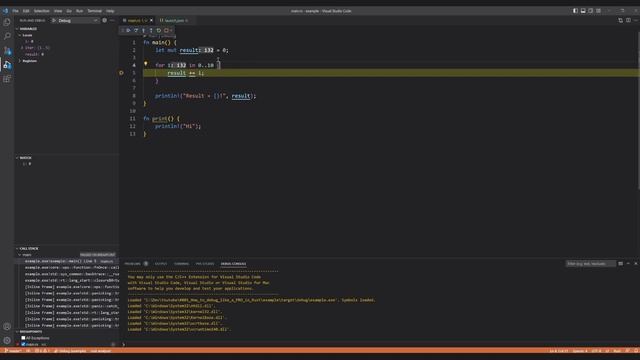Open launch.json via the debug gear icon
This screenshot has width=640, height=360.
click(x=104, y=20)
